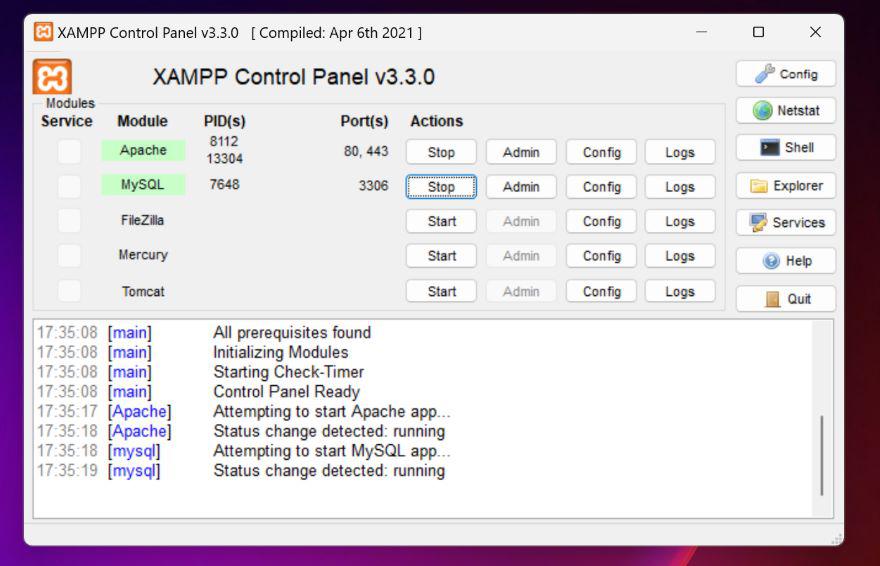880x566 pixels.
Task: Open the Tomcat Logs menu
Action: [680, 292]
